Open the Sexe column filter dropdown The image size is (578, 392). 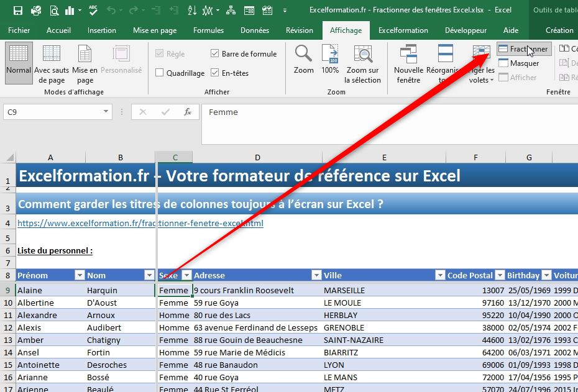coord(187,275)
